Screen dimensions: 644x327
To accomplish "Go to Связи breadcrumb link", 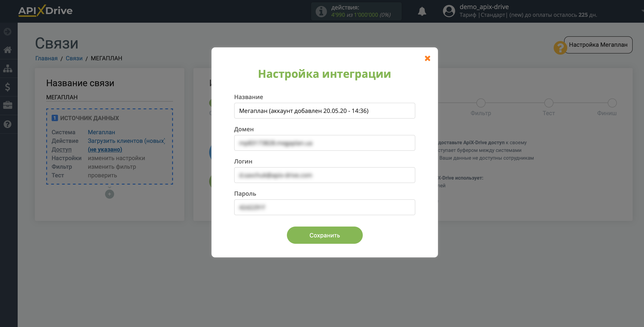I will 74,58.
